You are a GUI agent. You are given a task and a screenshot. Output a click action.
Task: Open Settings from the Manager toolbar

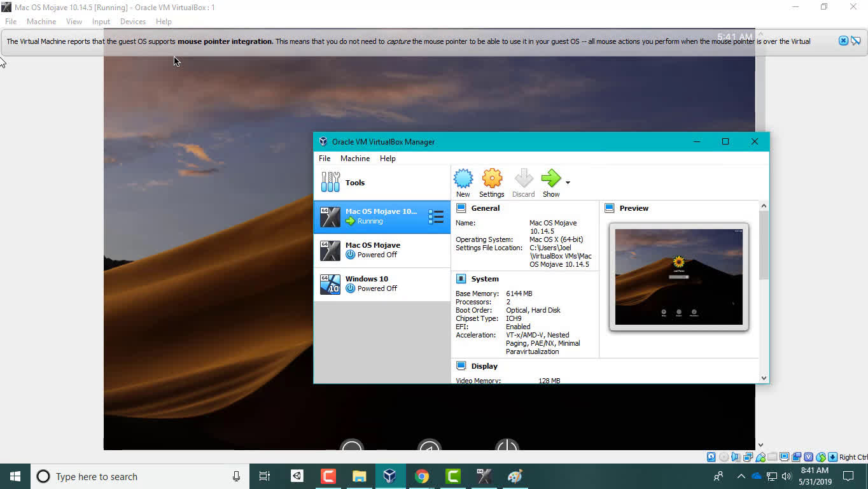coord(491,183)
